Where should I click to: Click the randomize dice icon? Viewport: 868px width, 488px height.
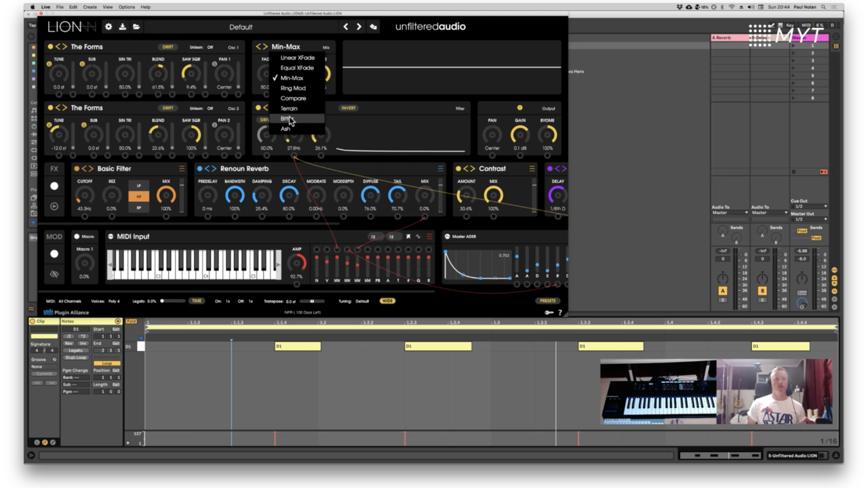[373, 27]
